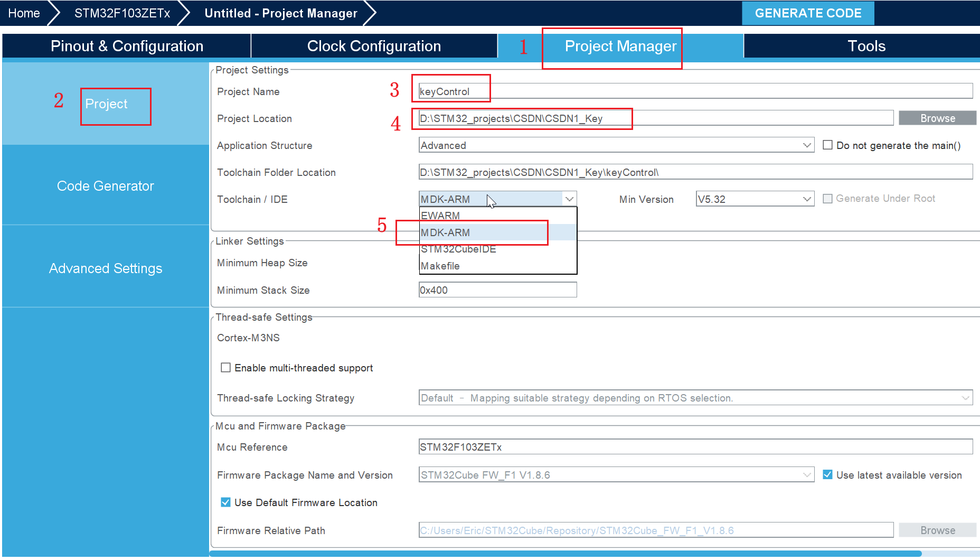The width and height of the screenshot is (980, 560).
Task: Click Toolchain Folder Location field
Action: (x=695, y=172)
